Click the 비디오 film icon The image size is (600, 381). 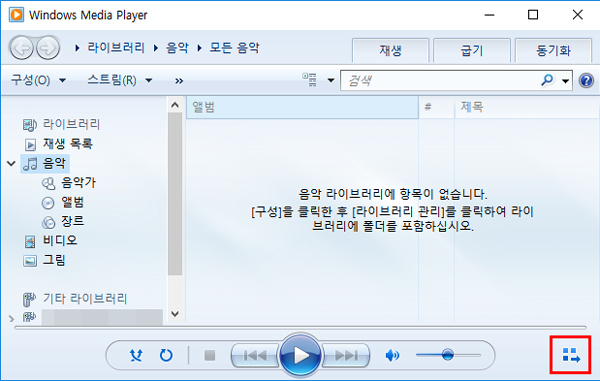[x=30, y=241]
